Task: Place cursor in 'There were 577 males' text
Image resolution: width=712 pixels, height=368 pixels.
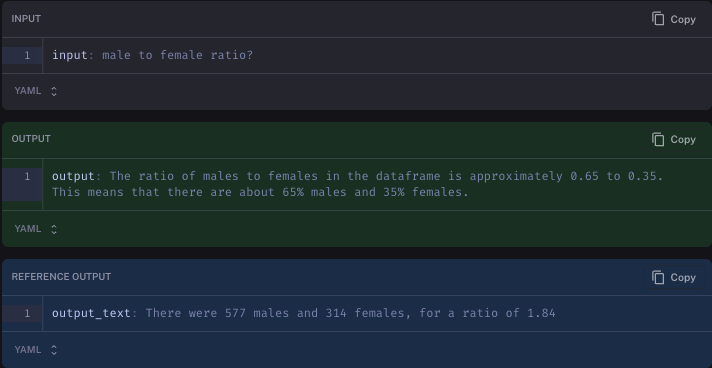Action: coord(218,313)
